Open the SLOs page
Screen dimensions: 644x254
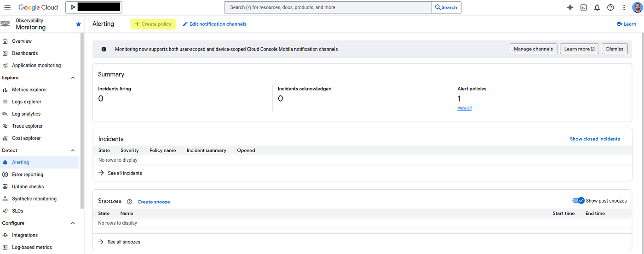(x=17, y=211)
